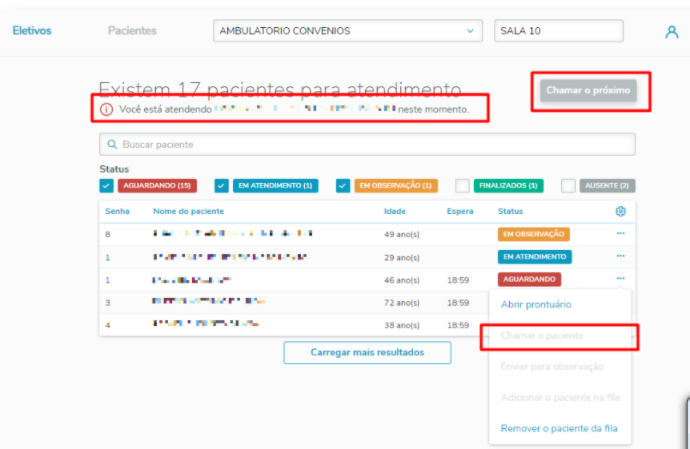
Task: Select Abrir prontuário from the menu
Action: [536, 305]
